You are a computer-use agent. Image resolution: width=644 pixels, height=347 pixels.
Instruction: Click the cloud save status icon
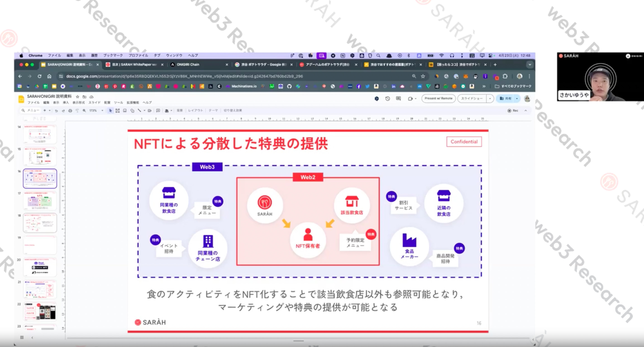91,97
